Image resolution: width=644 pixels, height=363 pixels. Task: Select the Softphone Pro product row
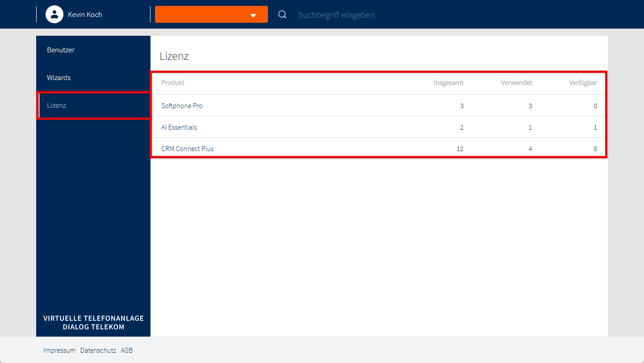pos(182,106)
